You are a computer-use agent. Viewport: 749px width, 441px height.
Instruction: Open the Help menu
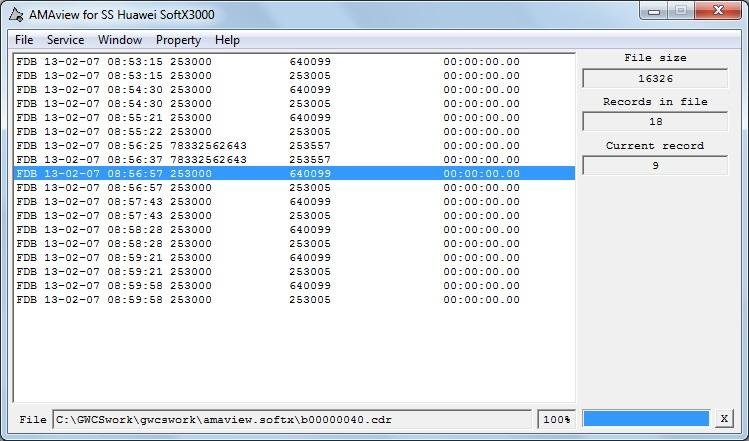227,40
